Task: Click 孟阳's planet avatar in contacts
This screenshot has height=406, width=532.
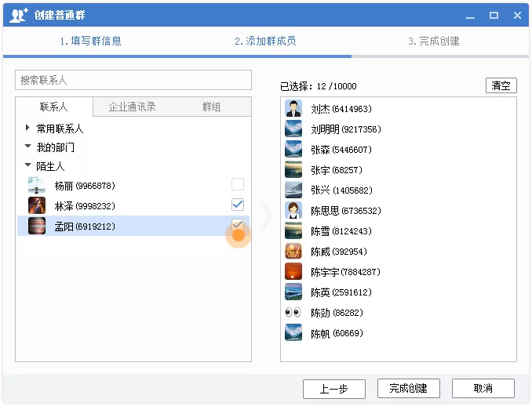Action: point(37,226)
